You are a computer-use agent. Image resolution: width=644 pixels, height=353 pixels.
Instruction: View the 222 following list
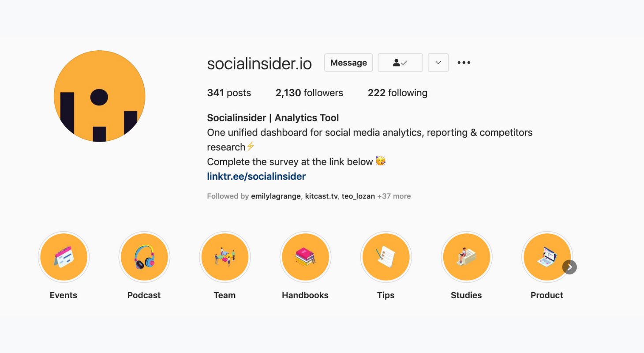[397, 93]
